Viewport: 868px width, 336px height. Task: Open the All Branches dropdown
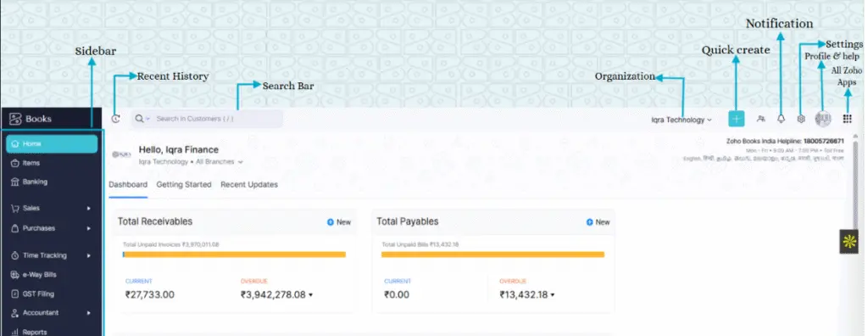(220, 162)
